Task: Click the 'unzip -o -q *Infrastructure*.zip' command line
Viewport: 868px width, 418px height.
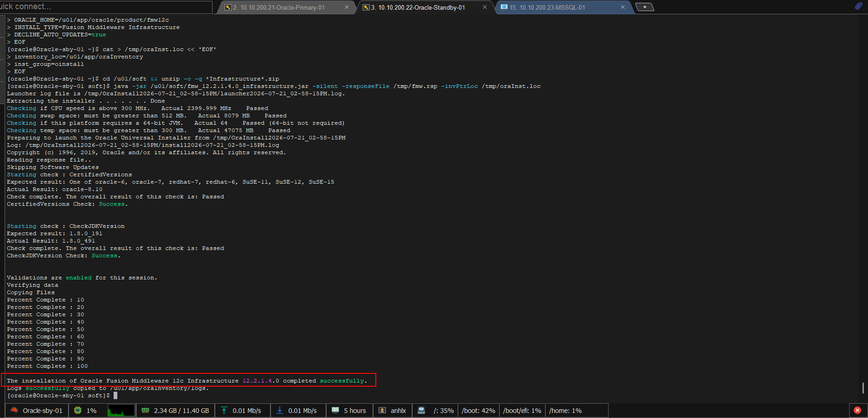Action: click(143, 79)
